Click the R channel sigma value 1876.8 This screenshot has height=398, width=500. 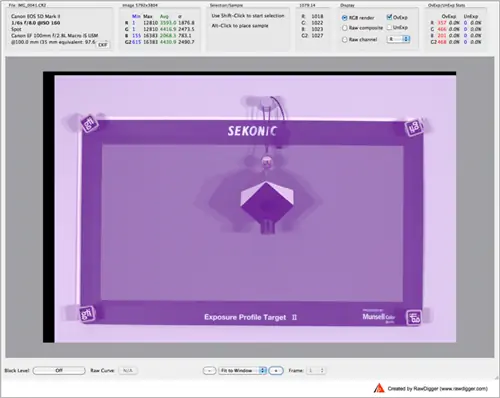coord(186,23)
